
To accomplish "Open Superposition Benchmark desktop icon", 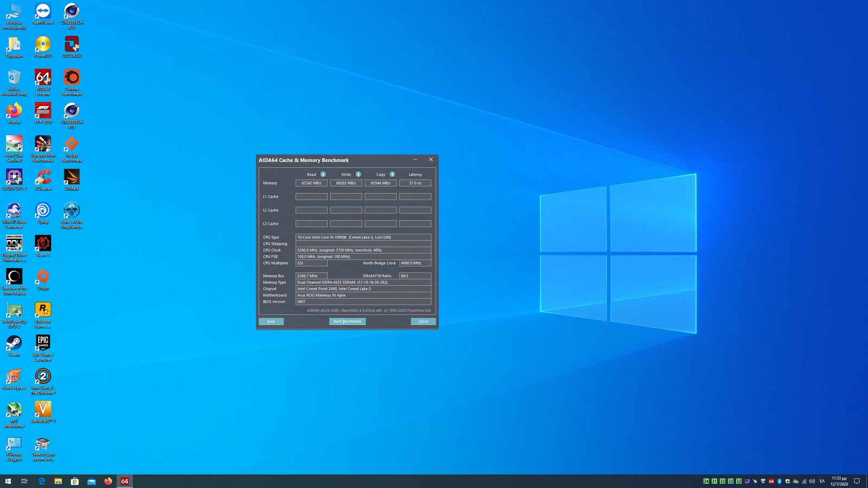I will pyautogui.click(x=43, y=149).
